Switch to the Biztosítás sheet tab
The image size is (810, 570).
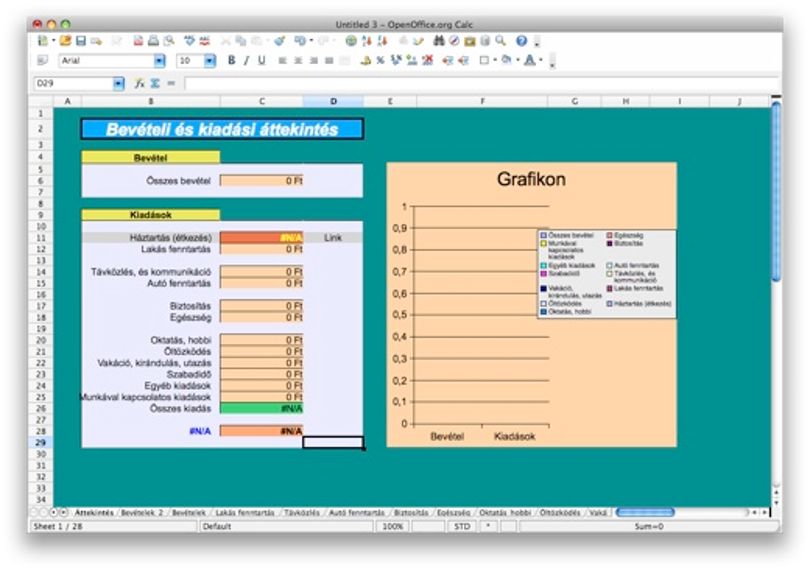coord(411,513)
